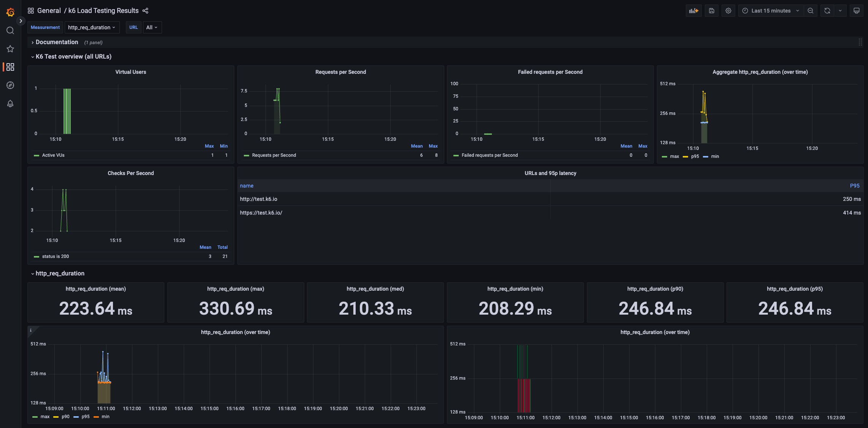Open dashboard settings gear

point(728,11)
